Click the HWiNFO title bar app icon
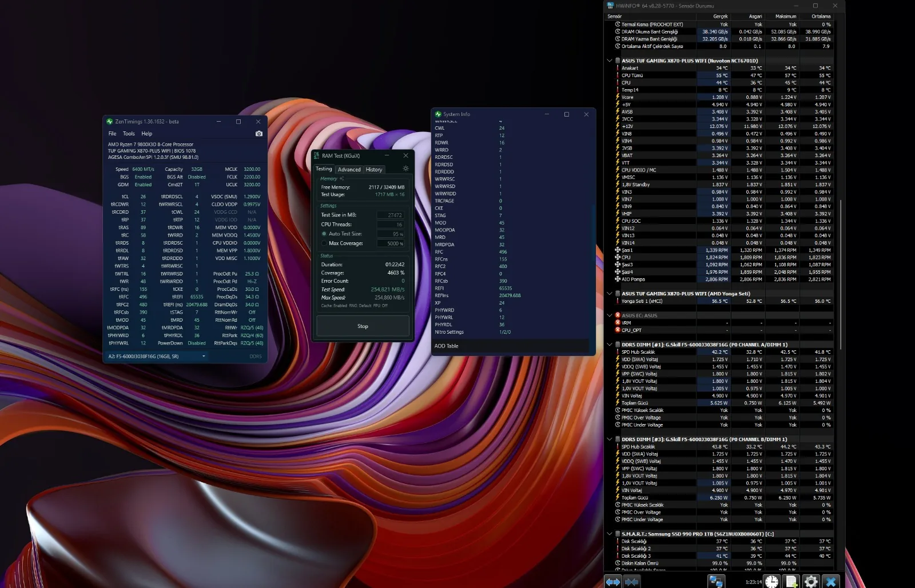Screen dimensions: 915x588 click(610, 6)
